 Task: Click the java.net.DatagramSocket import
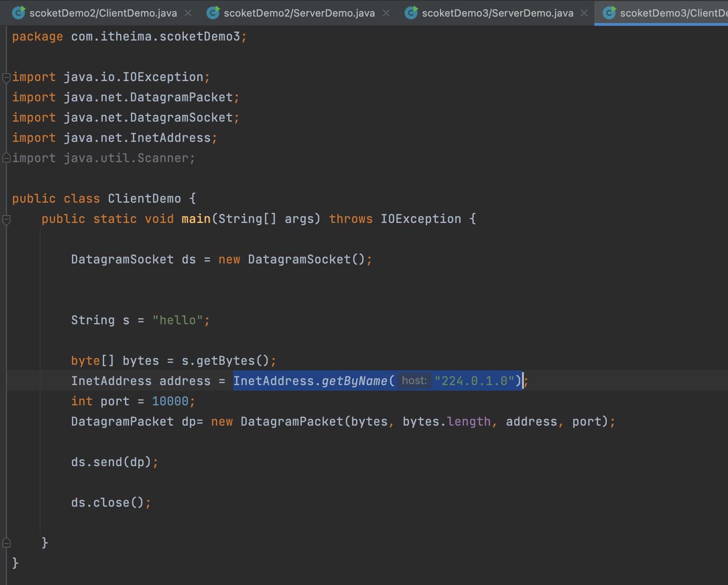click(148, 117)
